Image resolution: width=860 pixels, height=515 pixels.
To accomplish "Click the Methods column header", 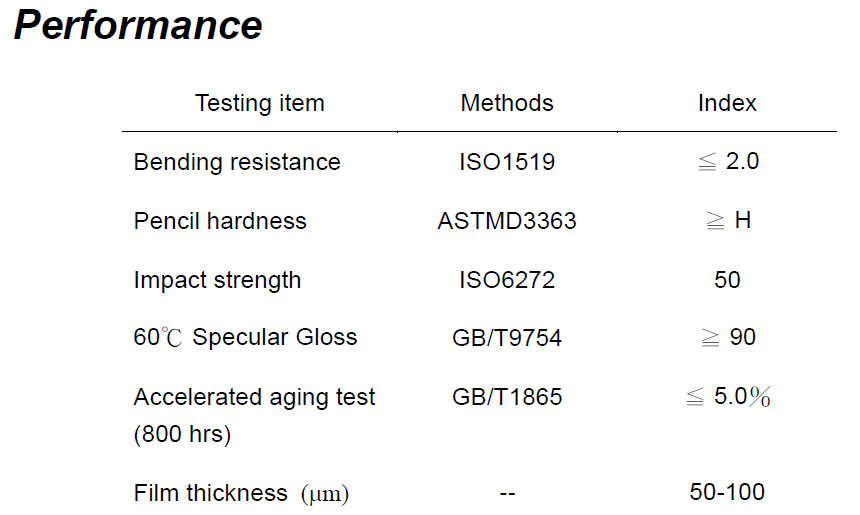I will 507,103.
